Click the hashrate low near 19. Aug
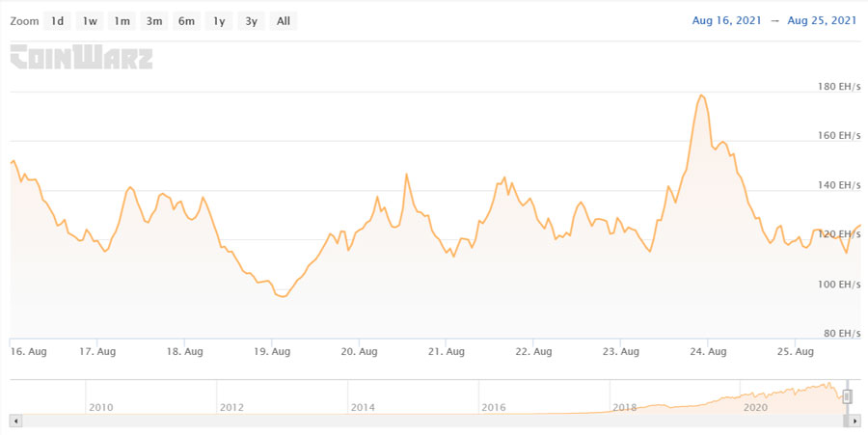 click(284, 297)
